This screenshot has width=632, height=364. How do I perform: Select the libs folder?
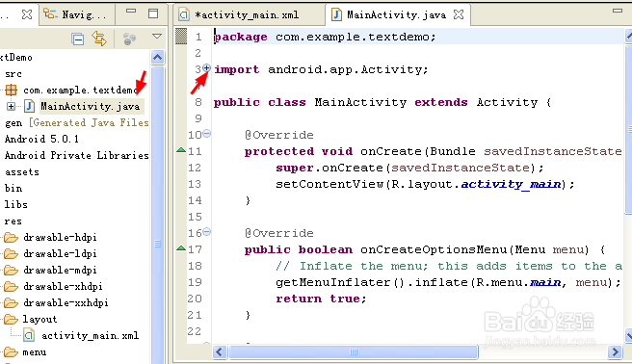coord(15,204)
